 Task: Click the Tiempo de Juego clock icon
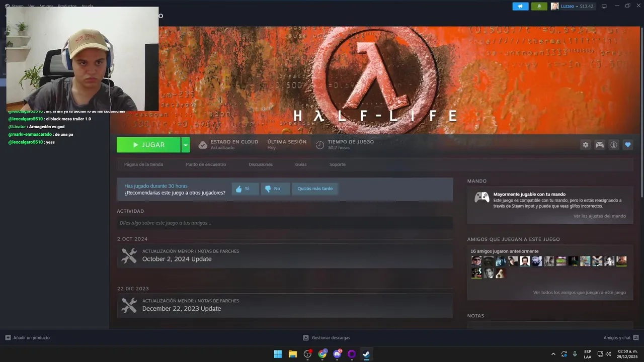[320, 145]
